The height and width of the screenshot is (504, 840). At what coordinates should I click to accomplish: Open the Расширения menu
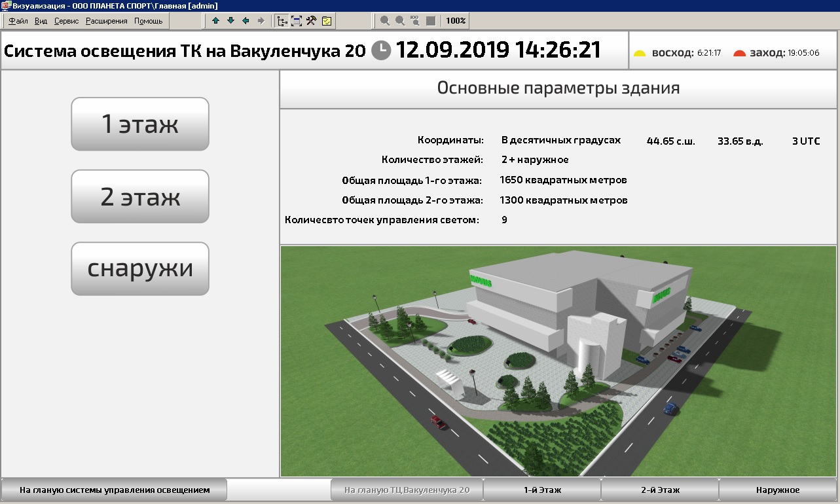pos(107,21)
